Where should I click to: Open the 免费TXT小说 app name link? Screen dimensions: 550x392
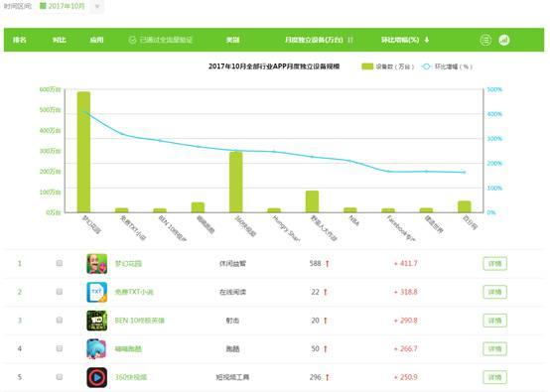134,292
